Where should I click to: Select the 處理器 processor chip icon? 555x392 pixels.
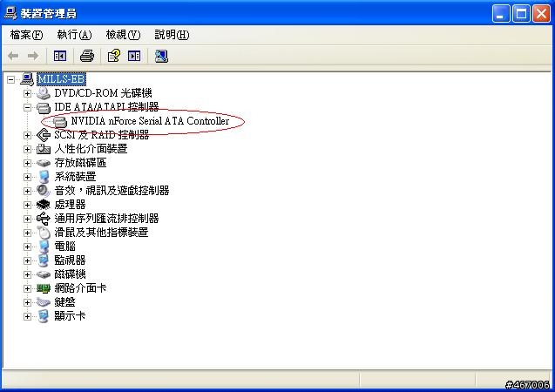(44, 205)
